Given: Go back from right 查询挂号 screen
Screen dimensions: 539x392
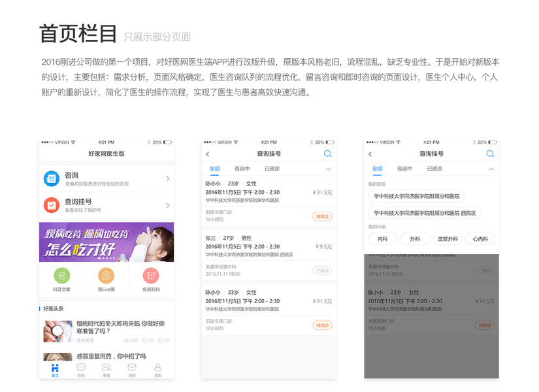Looking at the screenshot, I should point(370,154).
